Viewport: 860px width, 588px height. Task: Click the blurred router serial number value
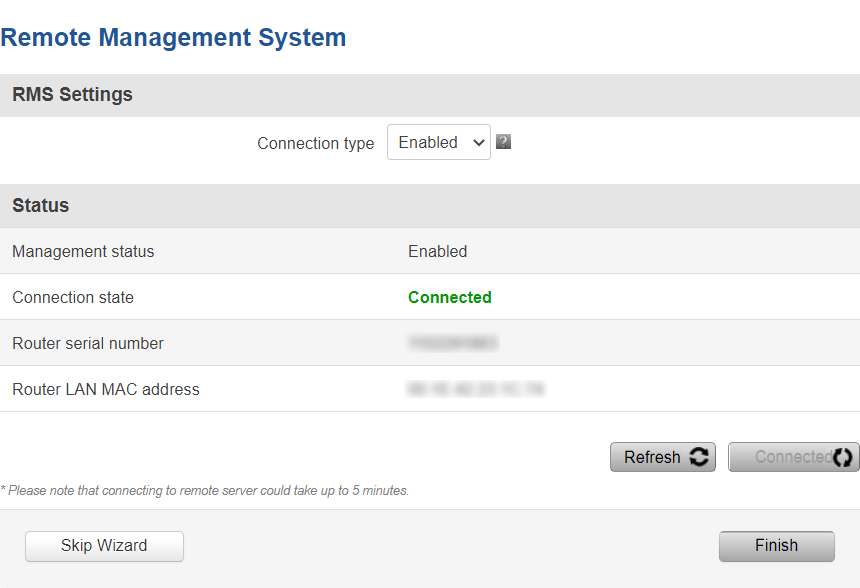point(453,343)
